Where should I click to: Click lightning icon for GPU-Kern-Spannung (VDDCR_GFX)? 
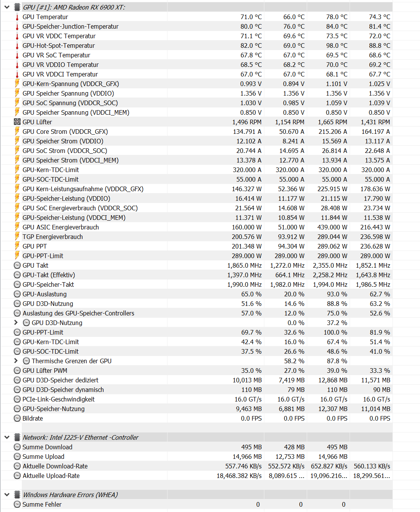pos(17,83)
